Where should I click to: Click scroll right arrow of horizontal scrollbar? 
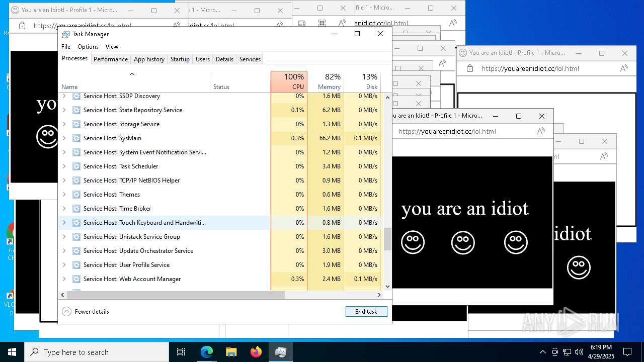click(380, 295)
